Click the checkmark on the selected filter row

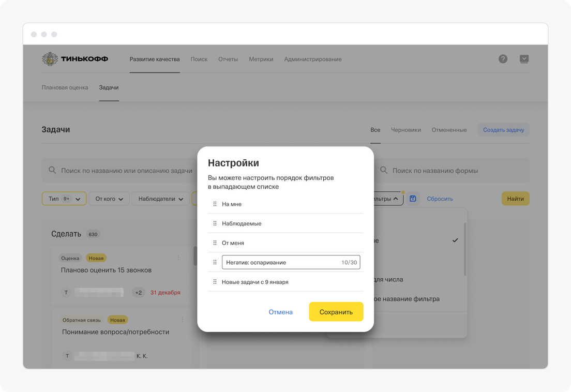pyautogui.click(x=455, y=240)
